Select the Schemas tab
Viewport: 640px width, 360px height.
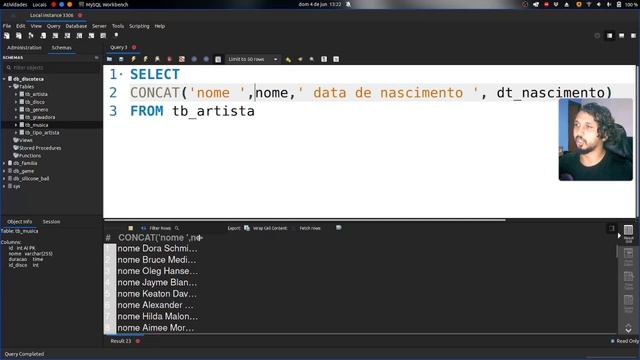62,48
